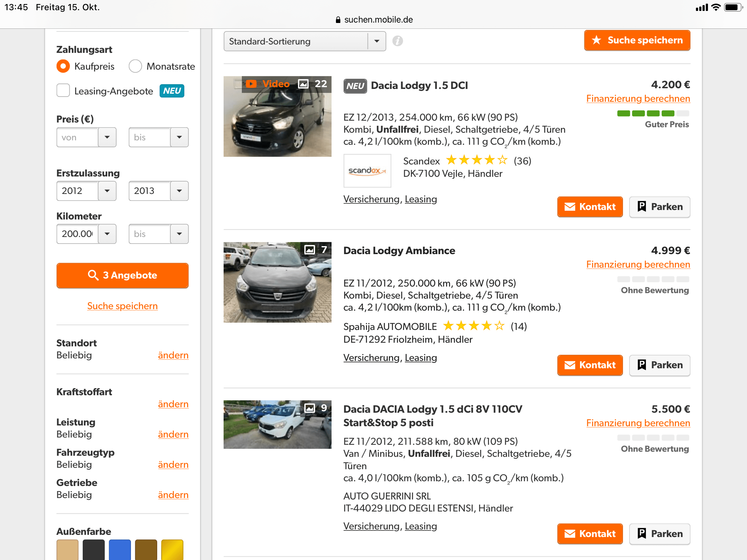
Task: Select the Kaufpreis radio button
Action: coord(63,66)
